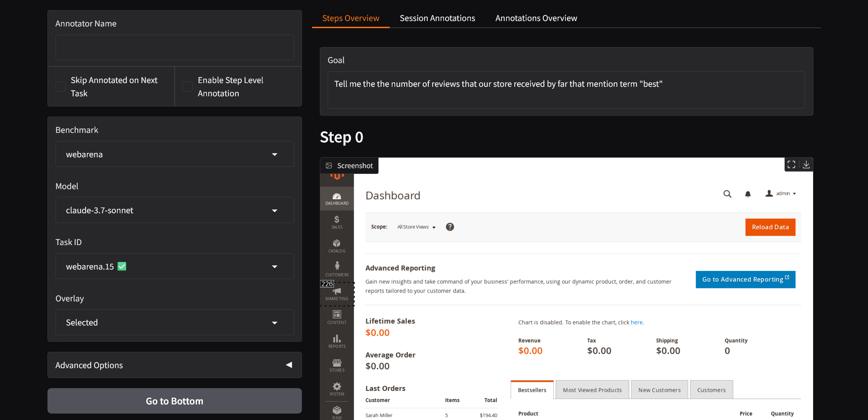Open the Task ID dropdown

click(x=174, y=266)
